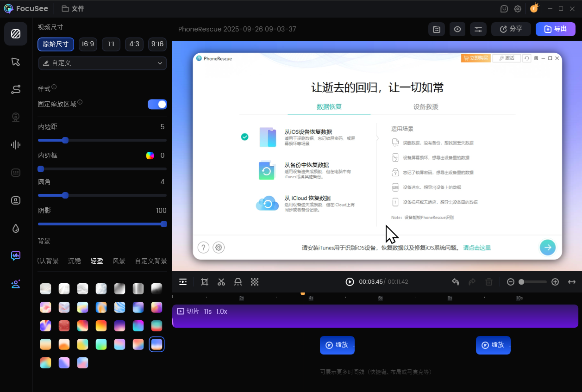Adjust the timeline zoom slider
Viewport: 582px width, 392px height.
(x=532, y=282)
